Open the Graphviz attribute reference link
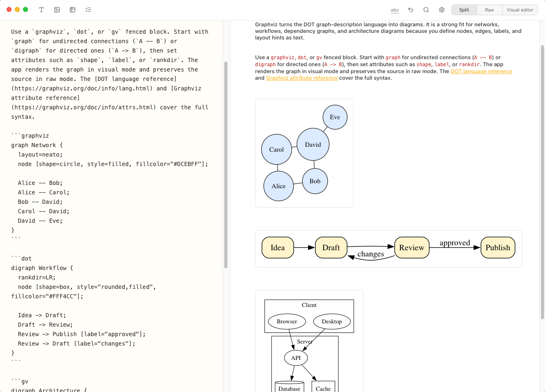Viewport: 545px width, 392px height. [302, 78]
